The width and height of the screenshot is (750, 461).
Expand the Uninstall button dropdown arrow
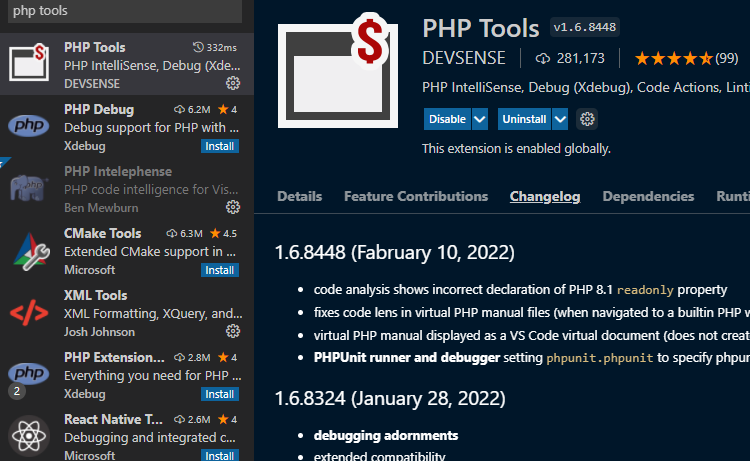[560, 119]
